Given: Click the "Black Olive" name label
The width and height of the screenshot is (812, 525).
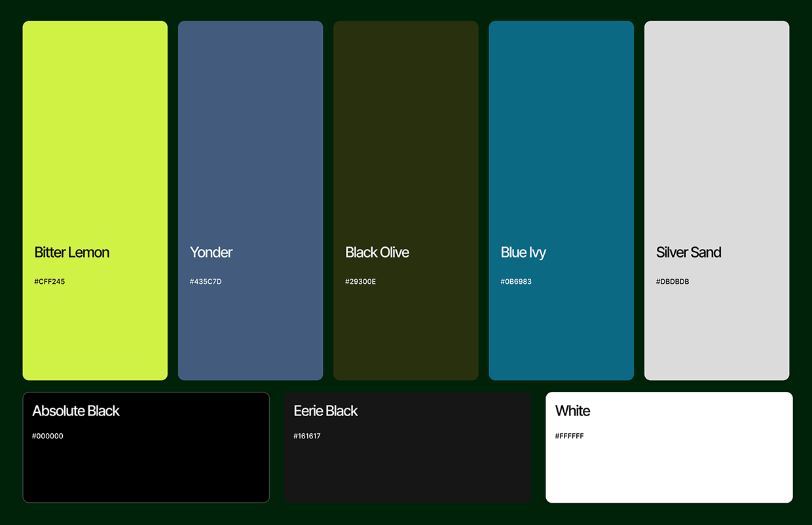Looking at the screenshot, I should pos(377,252).
